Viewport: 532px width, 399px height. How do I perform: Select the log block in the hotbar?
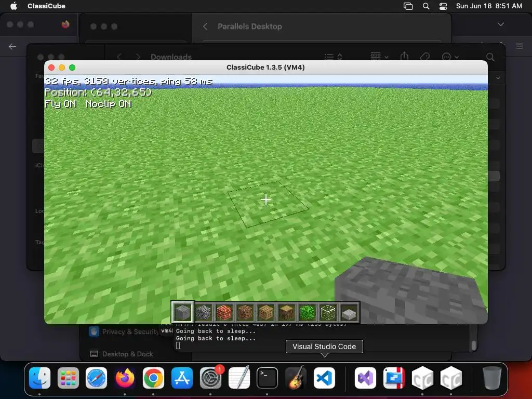[287, 312]
